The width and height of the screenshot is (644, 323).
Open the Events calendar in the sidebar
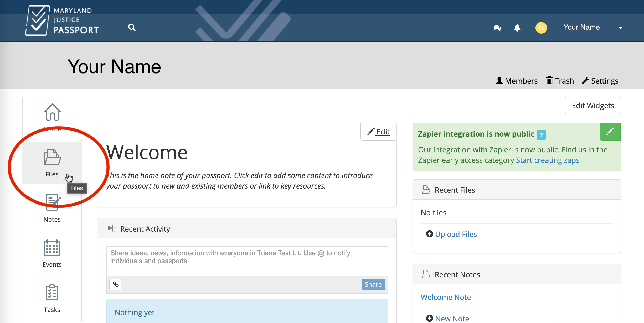click(x=52, y=252)
